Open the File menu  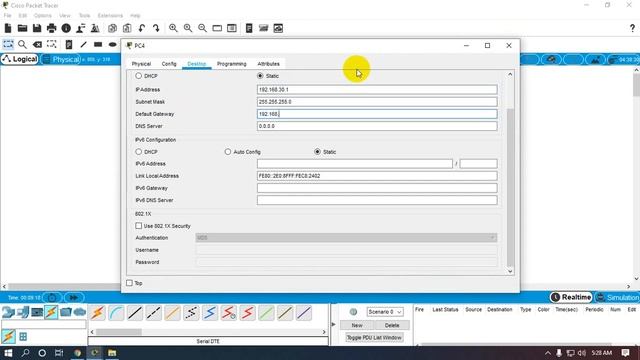[x=7, y=16]
